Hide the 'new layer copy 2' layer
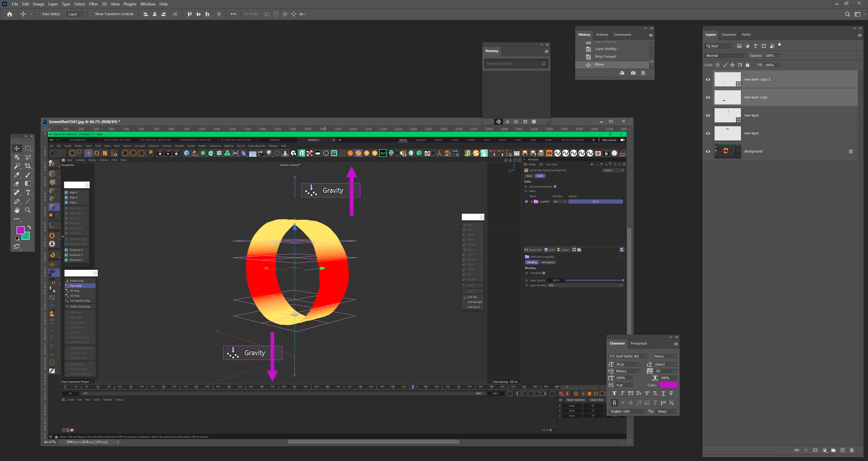 point(708,80)
